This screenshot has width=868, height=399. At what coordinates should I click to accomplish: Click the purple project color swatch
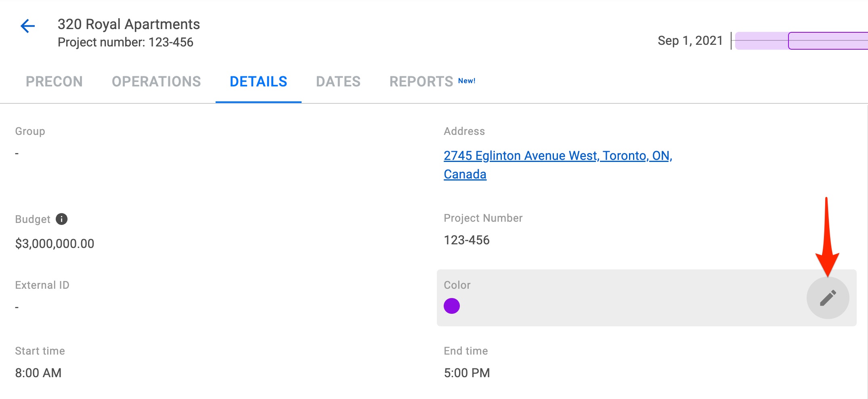452,305
